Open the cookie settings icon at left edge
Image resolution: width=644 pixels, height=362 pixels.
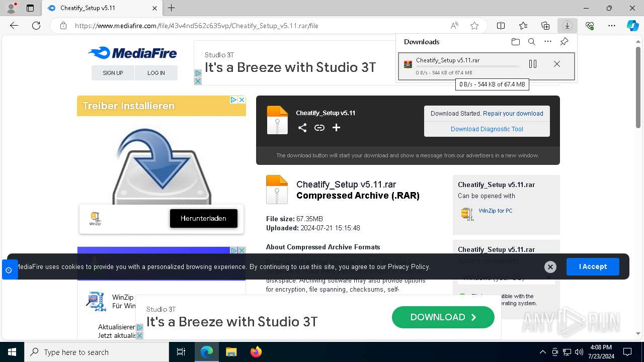pyautogui.click(x=9, y=270)
